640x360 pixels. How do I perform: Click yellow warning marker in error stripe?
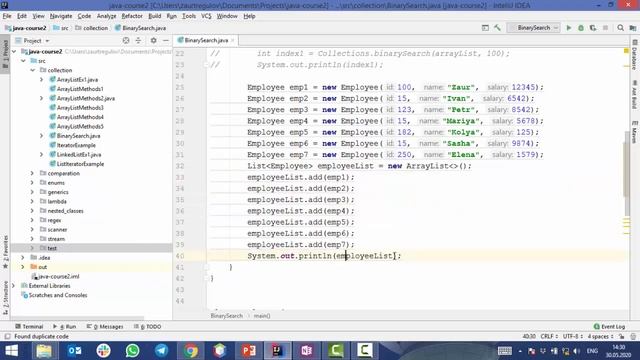point(626,51)
